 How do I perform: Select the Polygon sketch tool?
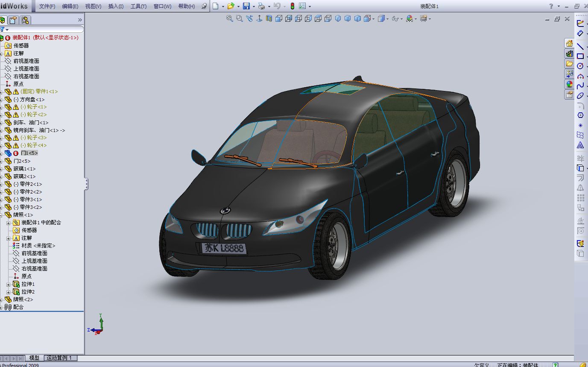pos(580,115)
